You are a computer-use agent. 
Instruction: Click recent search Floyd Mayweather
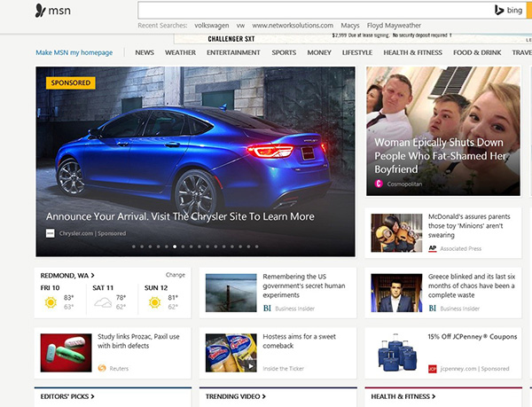tap(394, 26)
